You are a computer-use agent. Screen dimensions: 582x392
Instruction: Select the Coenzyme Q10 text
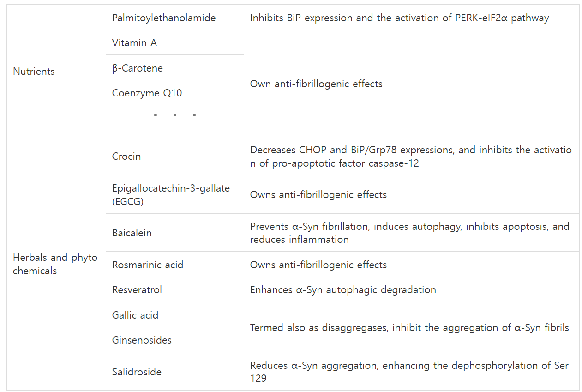(147, 93)
